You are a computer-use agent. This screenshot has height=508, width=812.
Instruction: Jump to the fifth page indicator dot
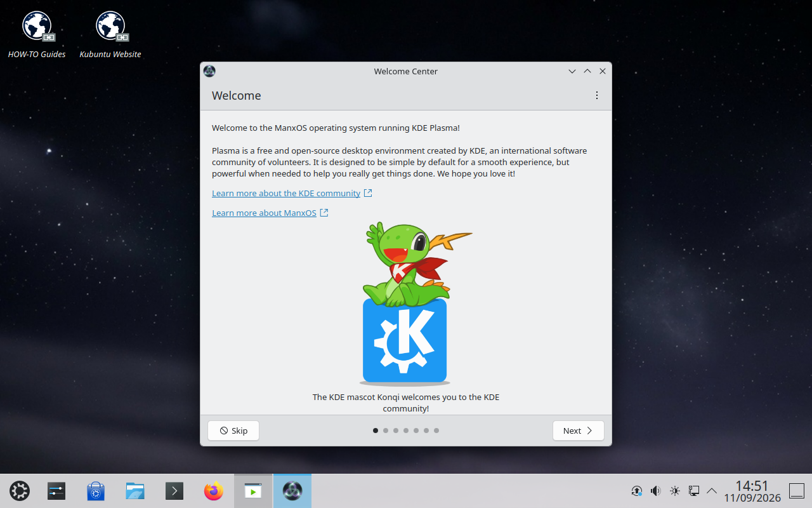[416, 431]
